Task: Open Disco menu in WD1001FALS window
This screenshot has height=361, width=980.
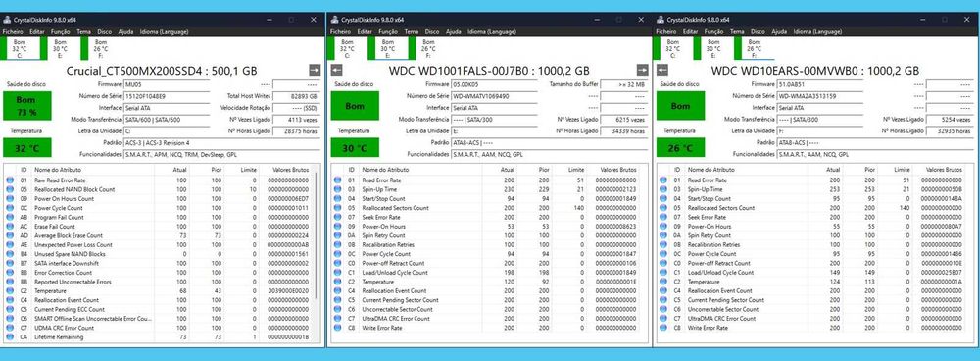Action: point(432,32)
